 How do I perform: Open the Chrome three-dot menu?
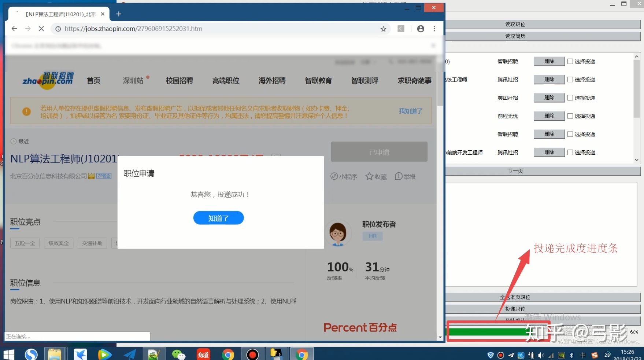(434, 29)
